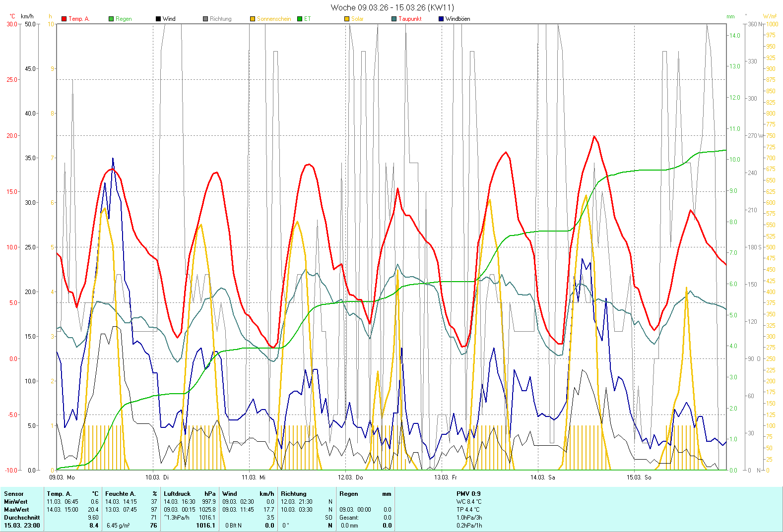Click the green ET legend square
783x532 pixels.
300,19
